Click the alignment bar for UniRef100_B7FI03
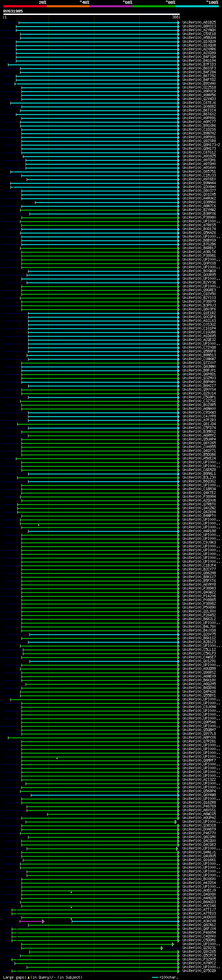This screenshot has width=222, height=980. [x=94, y=65]
